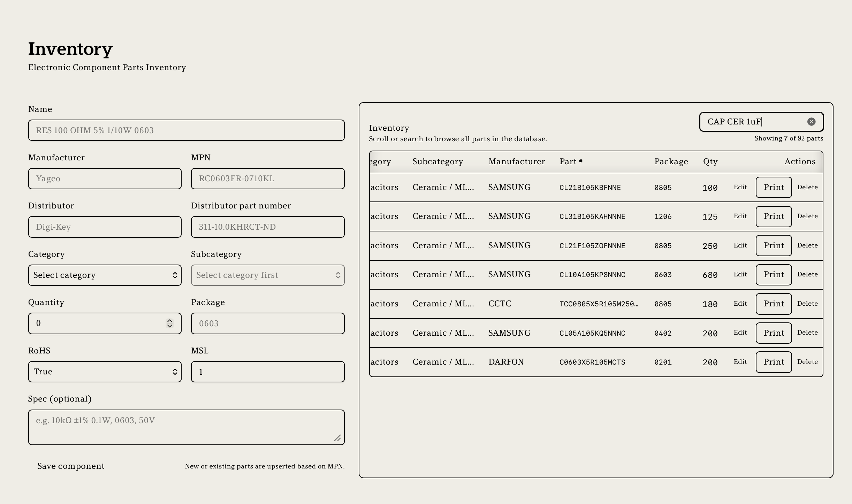
Task: Print label for CL31B105KAHNNNE
Action: pos(774,216)
